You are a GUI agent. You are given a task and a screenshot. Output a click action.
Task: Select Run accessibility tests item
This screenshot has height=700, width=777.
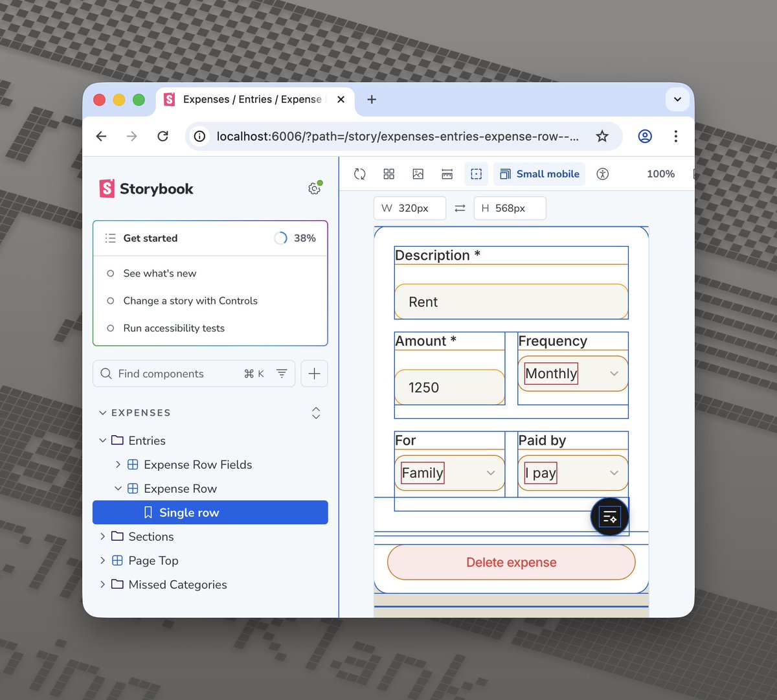point(174,328)
